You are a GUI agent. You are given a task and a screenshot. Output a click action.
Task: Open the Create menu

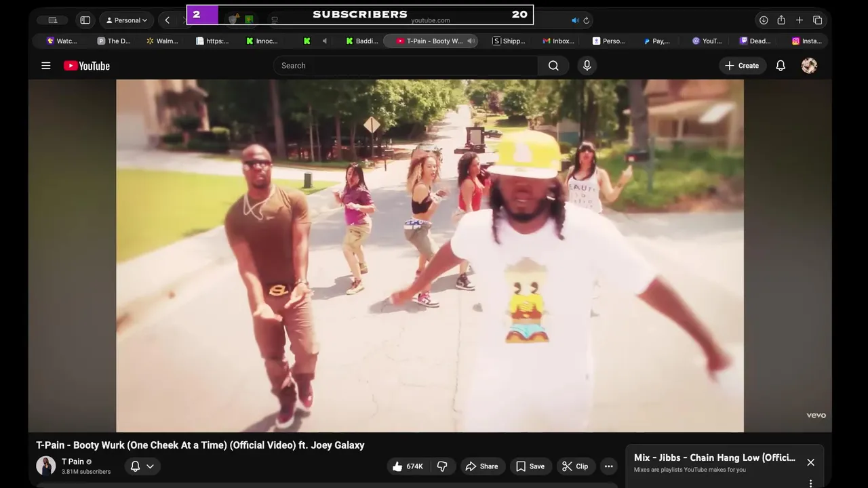pyautogui.click(x=743, y=66)
